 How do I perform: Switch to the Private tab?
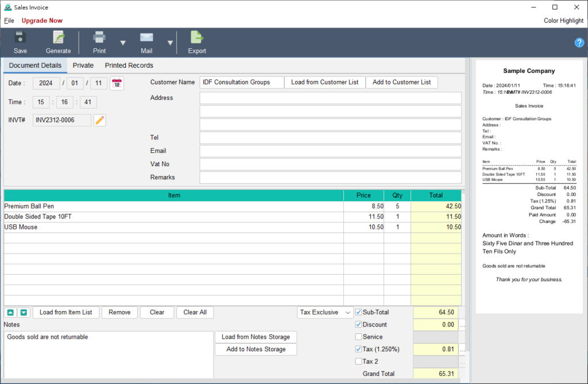(83, 66)
